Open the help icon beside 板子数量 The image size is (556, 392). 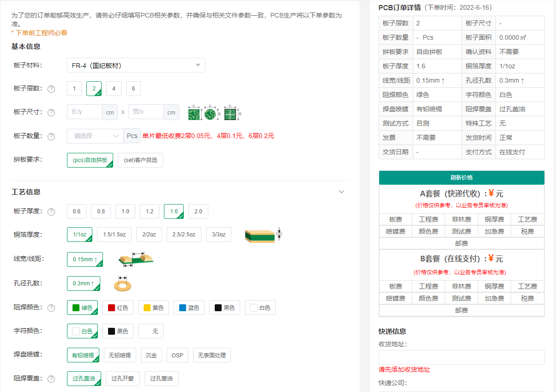[x=51, y=136]
